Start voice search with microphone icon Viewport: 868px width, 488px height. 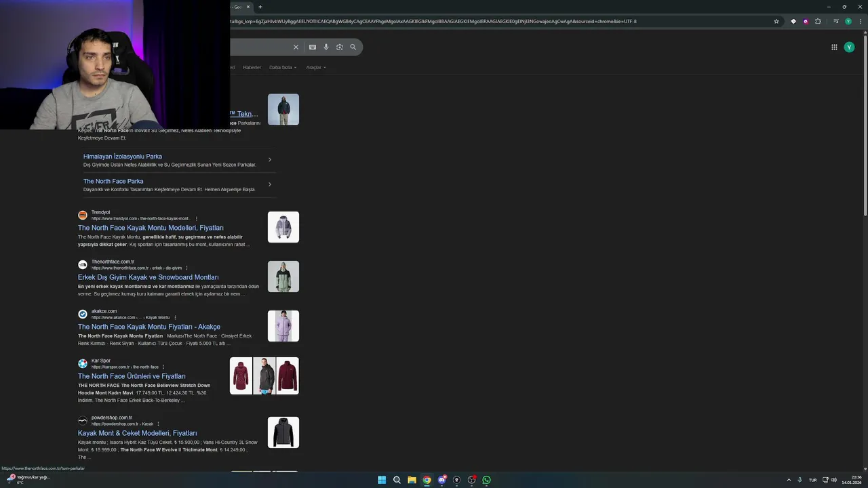tap(326, 47)
